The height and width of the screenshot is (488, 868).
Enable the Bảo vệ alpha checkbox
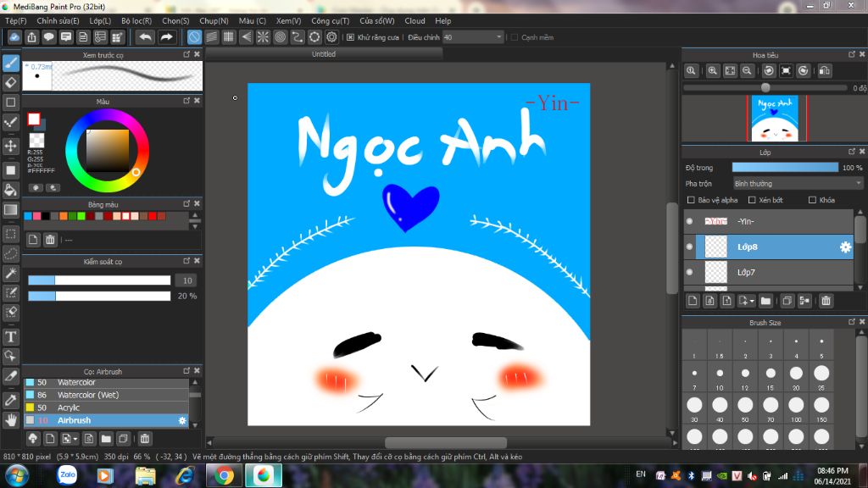pos(690,200)
